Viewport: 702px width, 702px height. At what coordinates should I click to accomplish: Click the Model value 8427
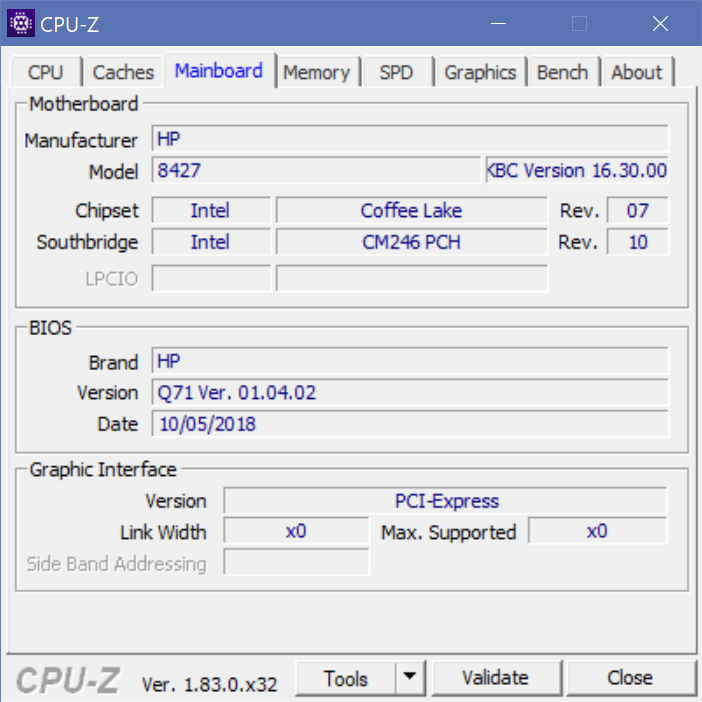[x=316, y=170]
